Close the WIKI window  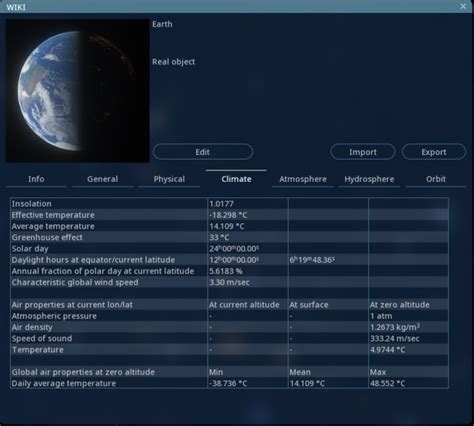(463, 6)
